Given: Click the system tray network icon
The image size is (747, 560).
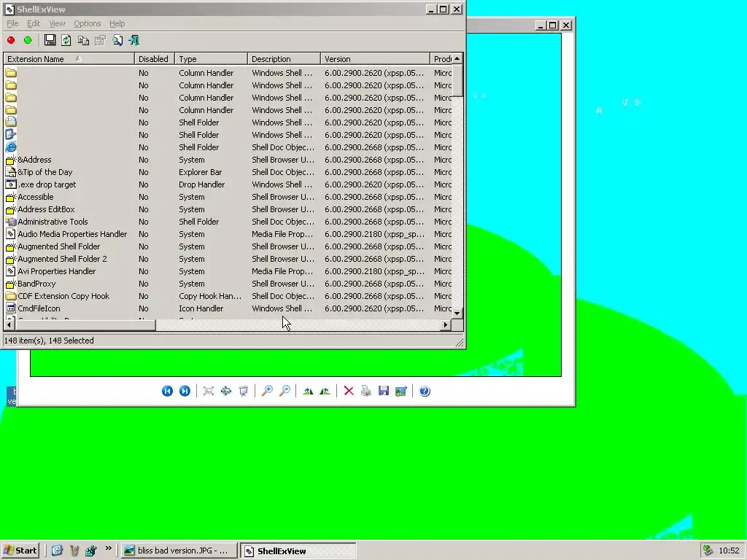Looking at the screenshot, I should tap(708, 551).
